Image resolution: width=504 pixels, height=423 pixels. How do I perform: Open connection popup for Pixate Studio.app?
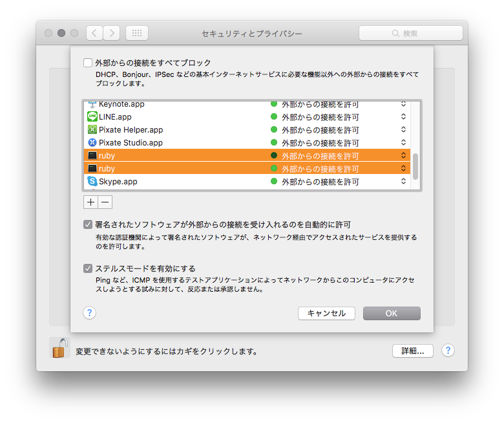tap(403, 142)
